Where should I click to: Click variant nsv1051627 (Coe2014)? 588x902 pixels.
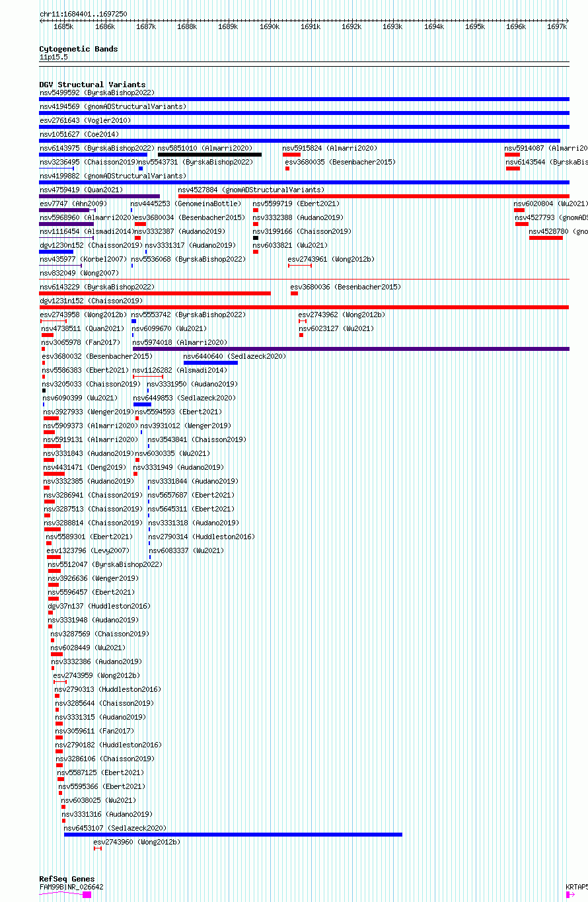click(x=79, y=135)
